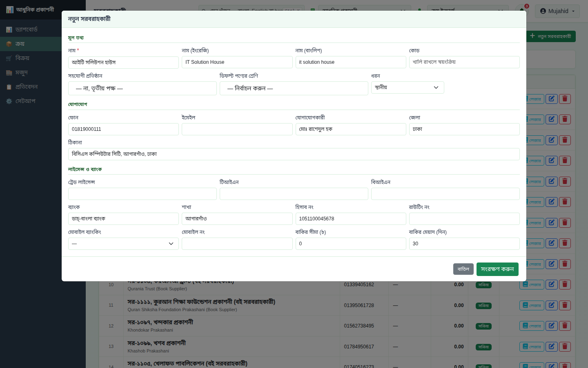Viewport: 588px width, 368px height.
Task: Click the আধুনিক প্রকাশনী logo
Action: coord(30,9)
